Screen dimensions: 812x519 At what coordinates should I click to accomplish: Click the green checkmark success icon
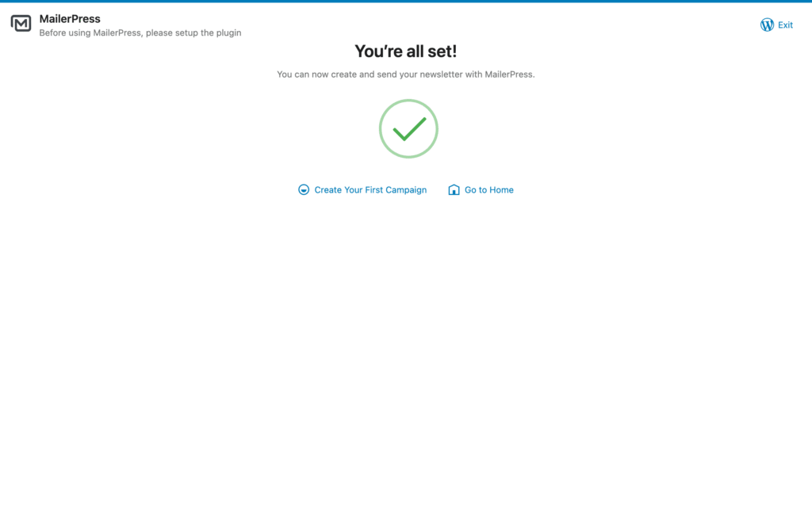tap(408, 128)
